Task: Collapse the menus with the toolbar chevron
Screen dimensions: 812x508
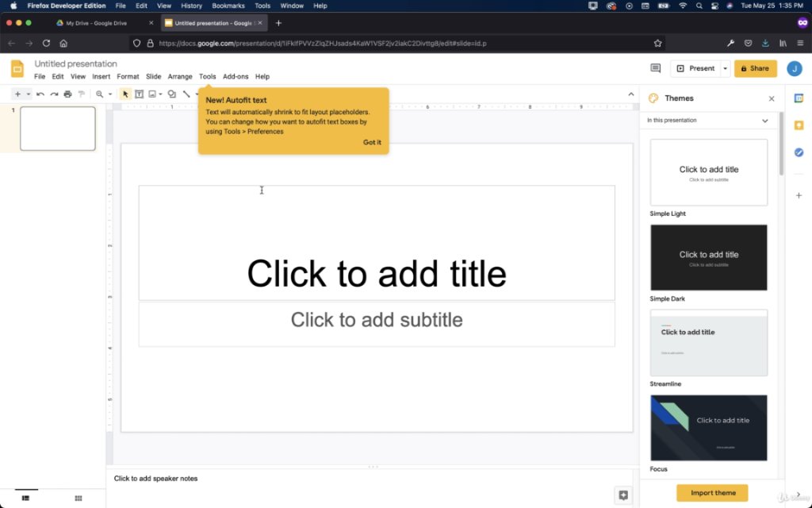Action: 630,94
